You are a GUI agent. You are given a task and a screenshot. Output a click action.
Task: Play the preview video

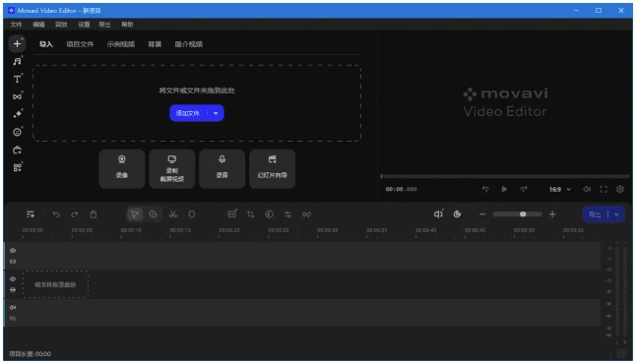[504, 189]
